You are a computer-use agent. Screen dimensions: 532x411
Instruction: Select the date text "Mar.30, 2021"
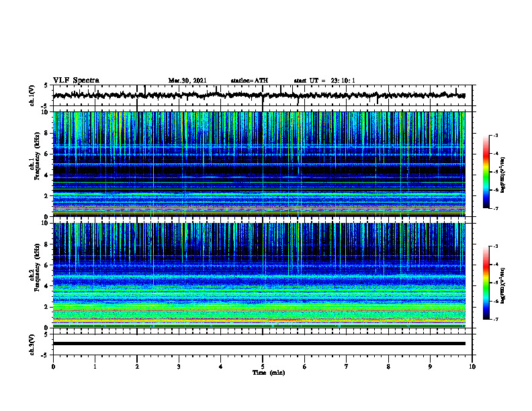[187, 81]
